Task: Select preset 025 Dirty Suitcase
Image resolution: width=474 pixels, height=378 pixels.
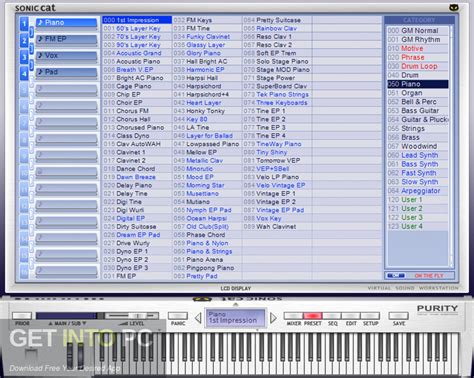Action: (x=137, y=227)
